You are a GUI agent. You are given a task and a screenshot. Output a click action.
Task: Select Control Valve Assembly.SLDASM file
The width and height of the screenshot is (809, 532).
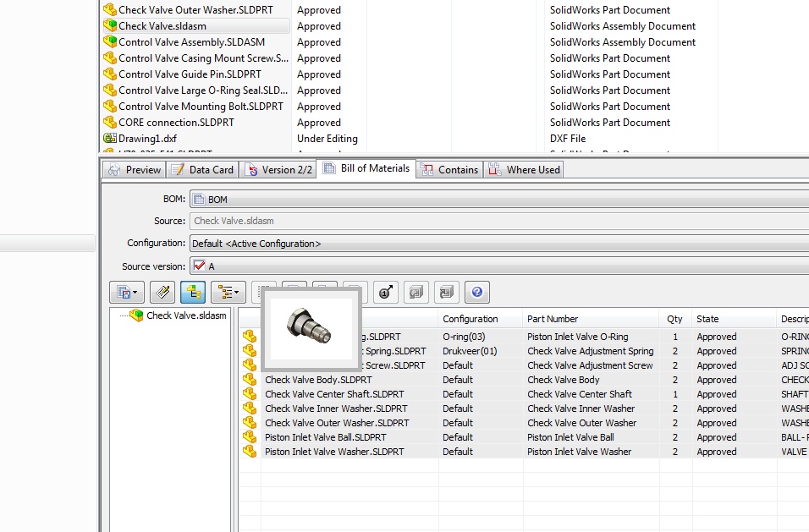point(191,42)
